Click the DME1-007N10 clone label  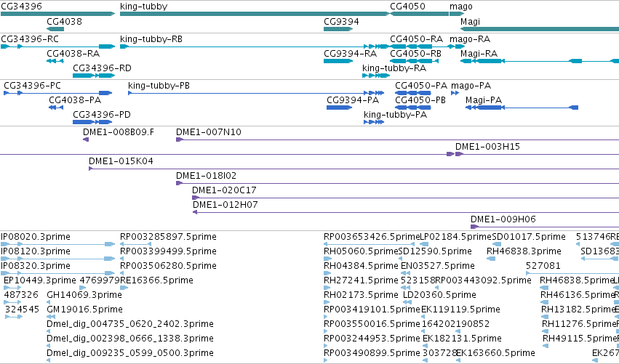point(209,132)
